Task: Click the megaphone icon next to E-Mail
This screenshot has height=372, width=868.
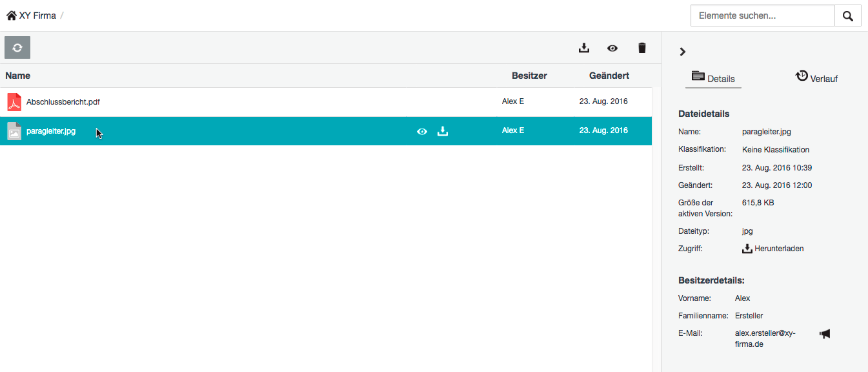Action: (825, 334)
